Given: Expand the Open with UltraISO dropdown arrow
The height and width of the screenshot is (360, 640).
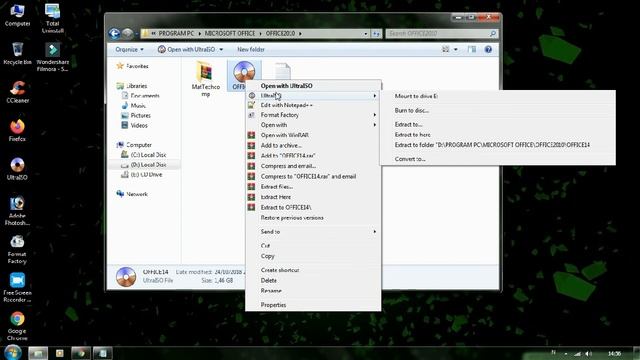Looking at the screenshot, I should tap(221, 49).
